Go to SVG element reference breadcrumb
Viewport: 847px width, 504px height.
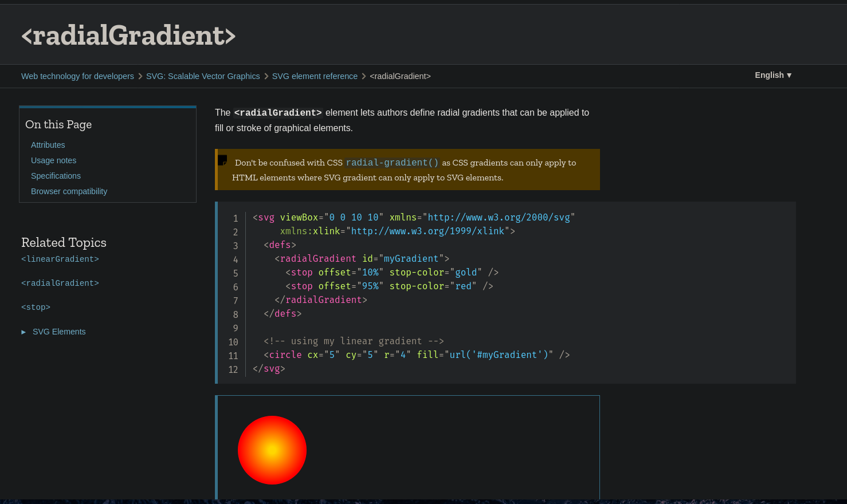click(x=315, y=76)
